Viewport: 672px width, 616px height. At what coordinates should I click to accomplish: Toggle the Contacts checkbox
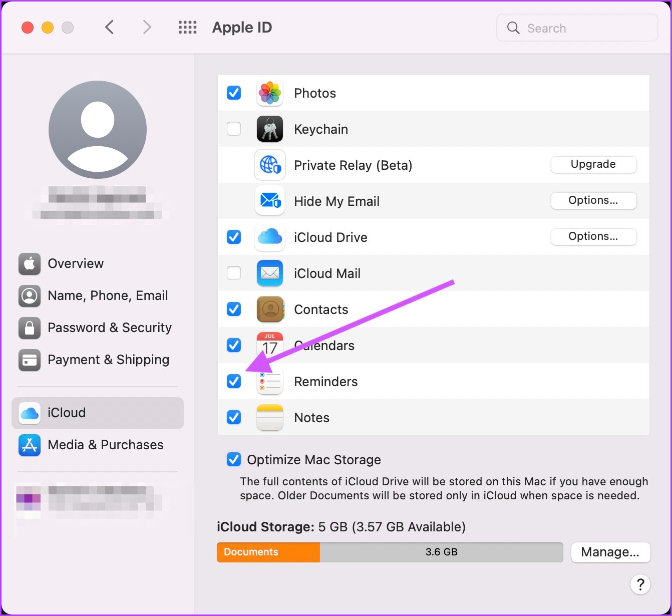pyautogui.click(x=234, y=309)
